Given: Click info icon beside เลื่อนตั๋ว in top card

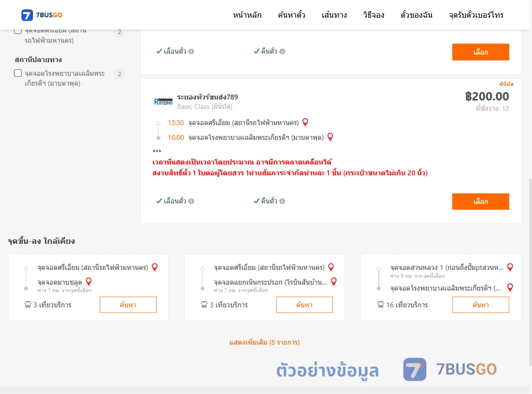Looking at the screenshot, I should coord(191,52).
